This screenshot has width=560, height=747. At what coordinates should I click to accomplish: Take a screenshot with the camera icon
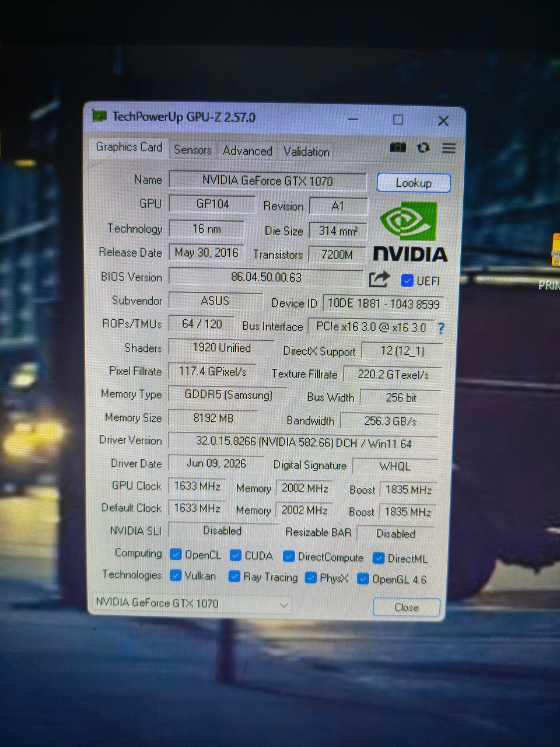[398, 148]
